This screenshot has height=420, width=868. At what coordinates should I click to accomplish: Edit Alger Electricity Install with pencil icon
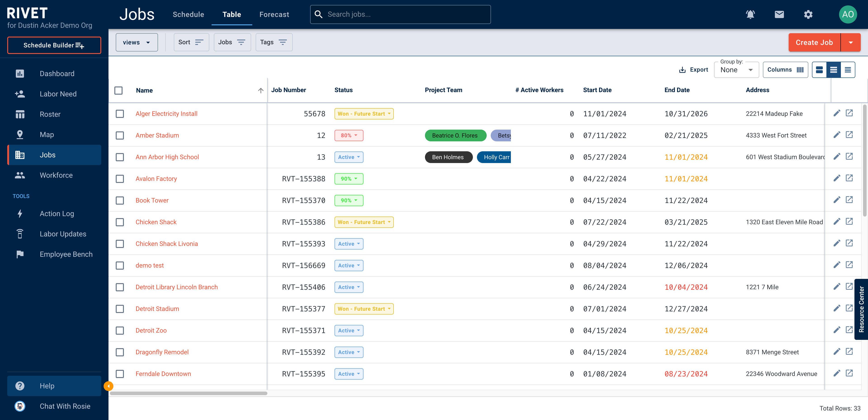point(837,113)
